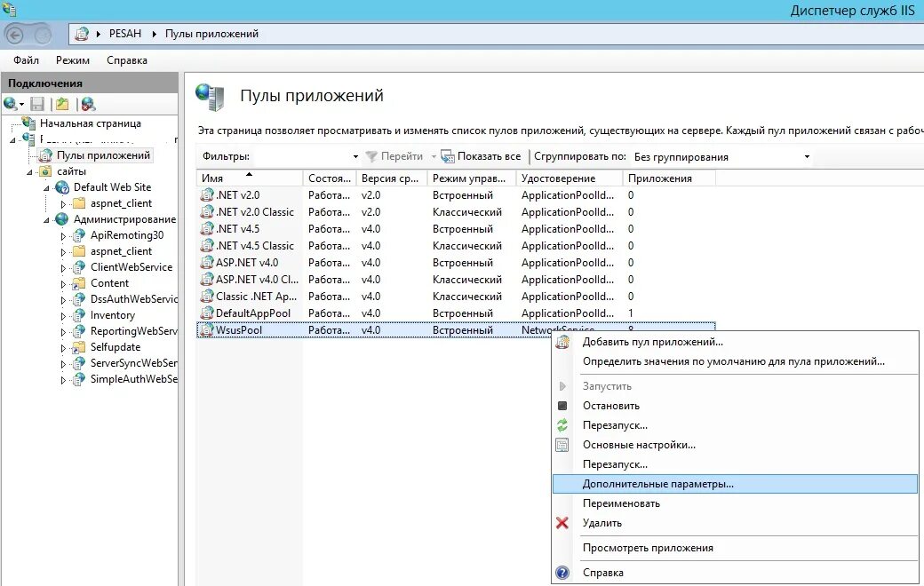Sort by the Удостоверение column header
This screenshot has height=586, width=924.
point(570,178)
